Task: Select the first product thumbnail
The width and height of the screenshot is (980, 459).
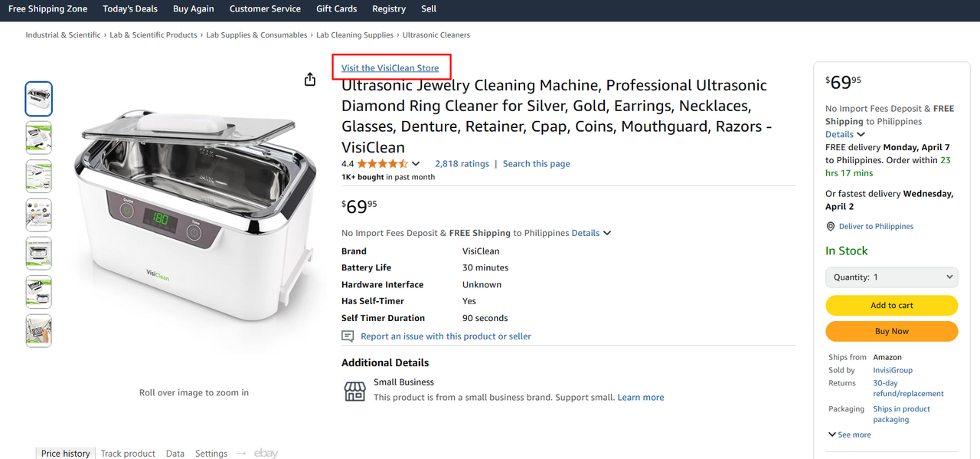Action: pos(39,99)
